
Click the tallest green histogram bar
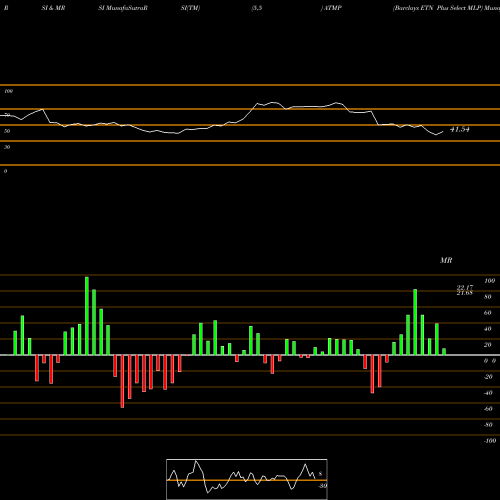[87, 316]
